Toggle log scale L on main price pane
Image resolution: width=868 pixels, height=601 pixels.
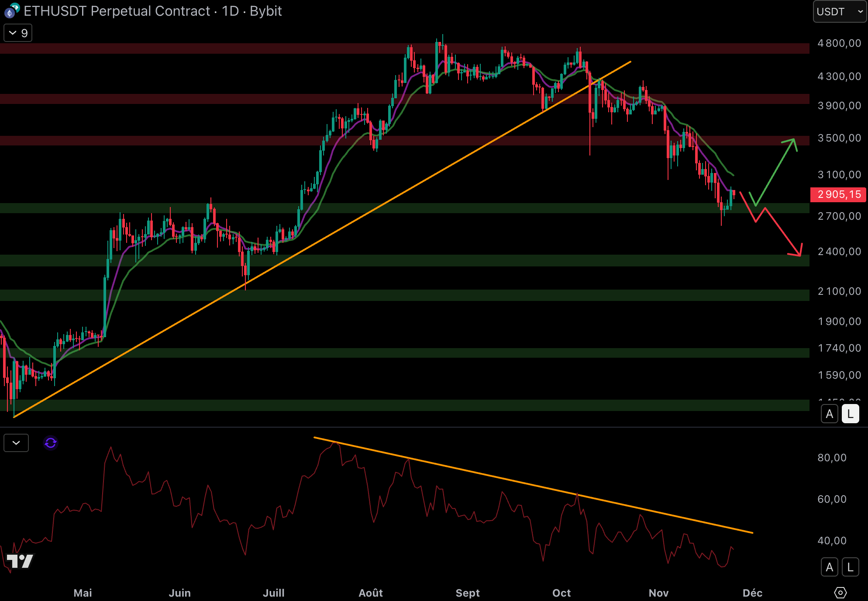point(850,414)
